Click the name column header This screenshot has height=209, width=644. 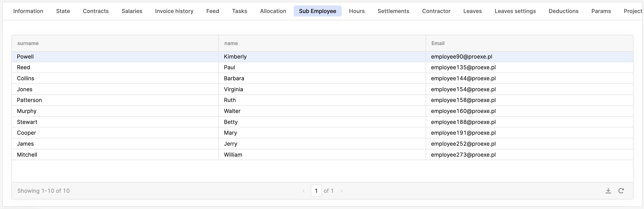tap(231, 43)
